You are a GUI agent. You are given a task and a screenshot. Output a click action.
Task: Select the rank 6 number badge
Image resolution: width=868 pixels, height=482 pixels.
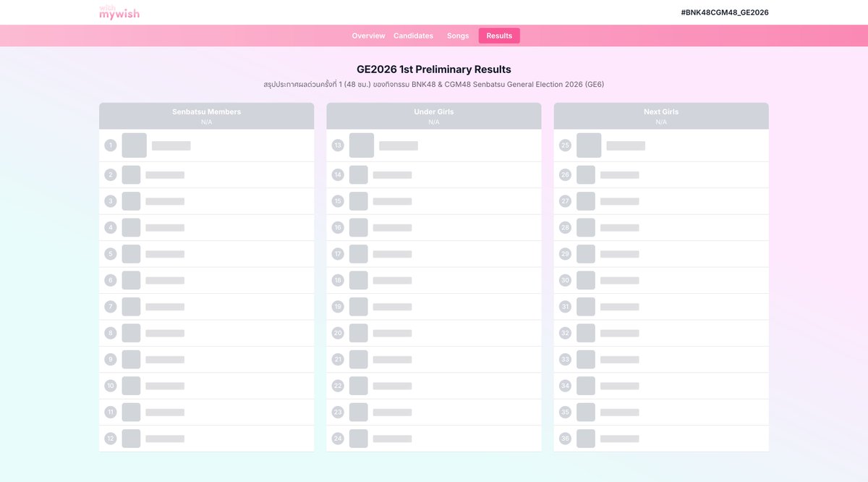point(111,281)
